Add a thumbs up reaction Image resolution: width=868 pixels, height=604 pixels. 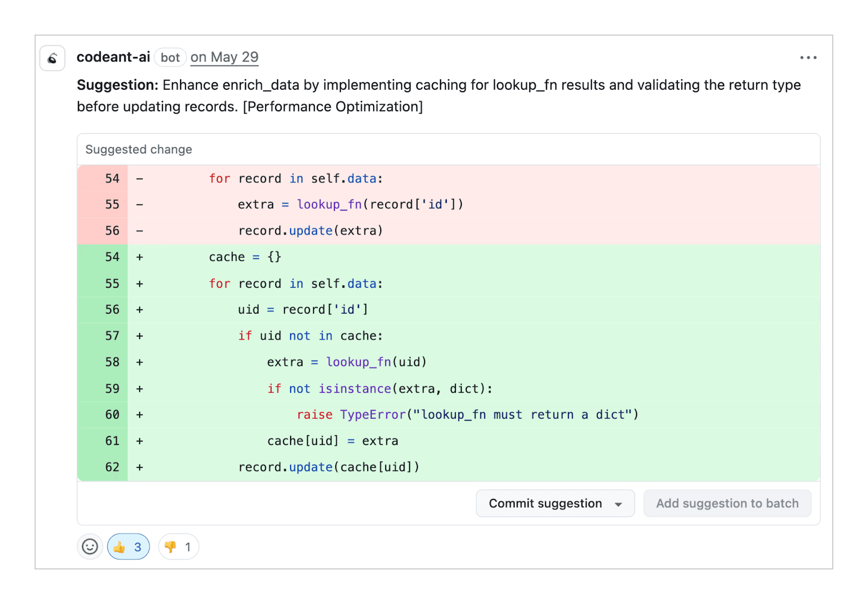(128, 546)
